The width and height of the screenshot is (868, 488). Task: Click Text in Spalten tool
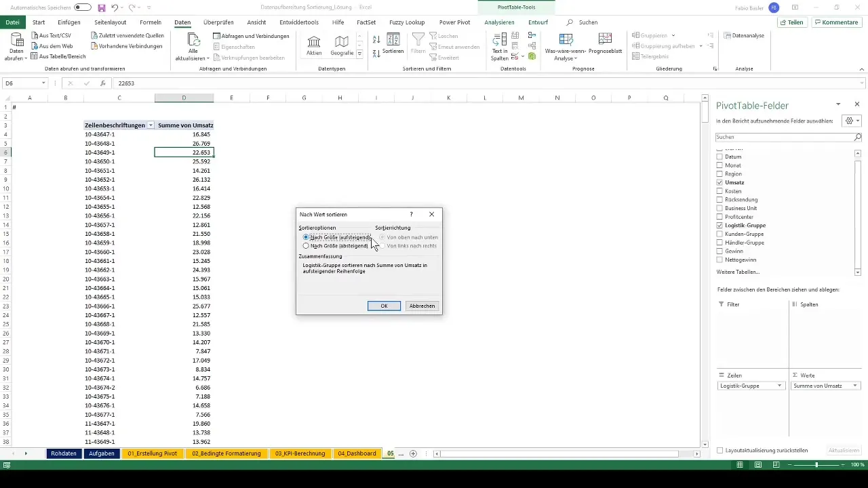[x=500, y=46]
